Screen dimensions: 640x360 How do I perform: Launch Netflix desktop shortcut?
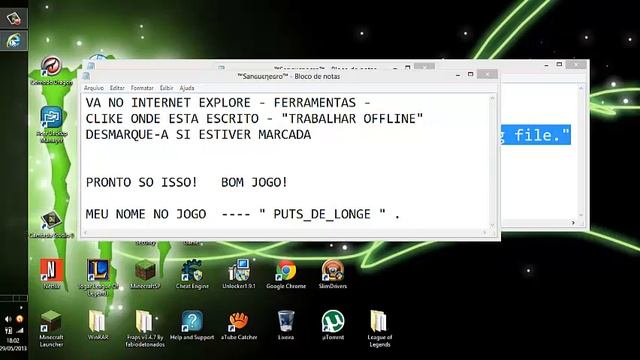[51, 274]
